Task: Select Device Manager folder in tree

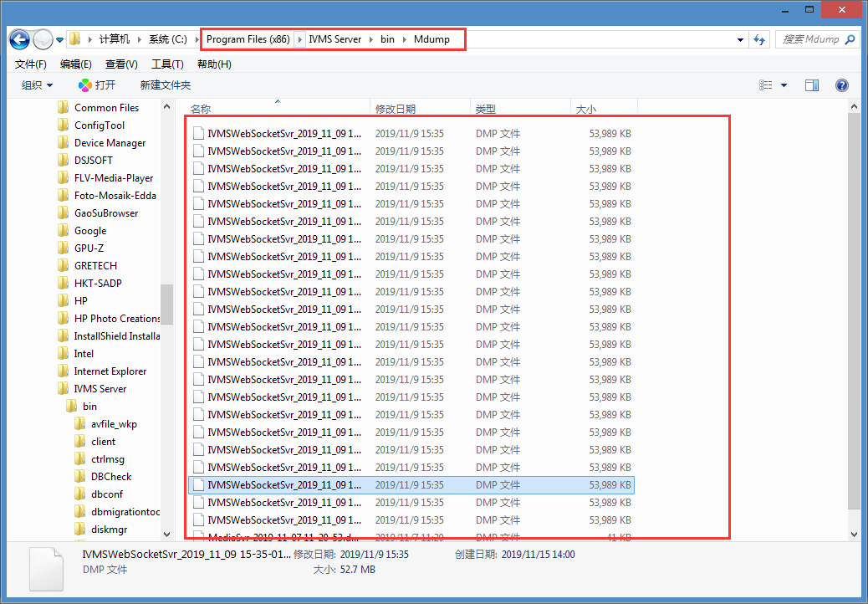Action: pyautogui.click(x=110, y=143)
